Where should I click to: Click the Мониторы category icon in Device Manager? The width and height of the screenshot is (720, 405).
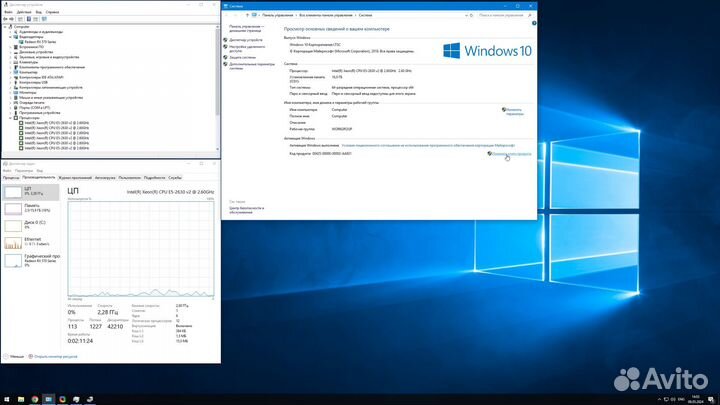[x=16, y=92]
